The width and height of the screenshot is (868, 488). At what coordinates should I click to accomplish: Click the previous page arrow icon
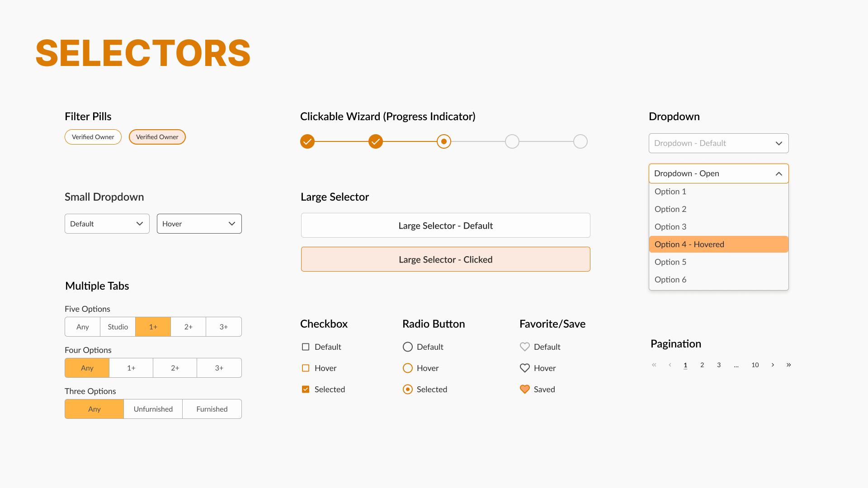coord(670,365)
